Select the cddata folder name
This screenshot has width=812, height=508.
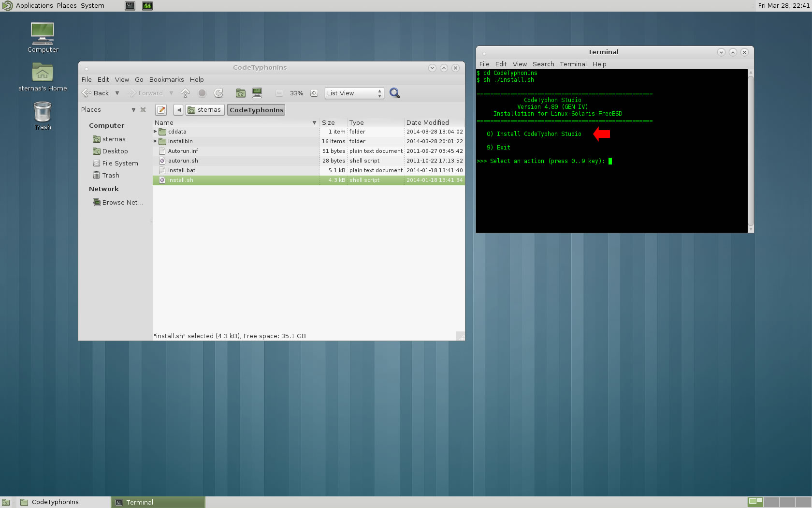tap(177, 132)
